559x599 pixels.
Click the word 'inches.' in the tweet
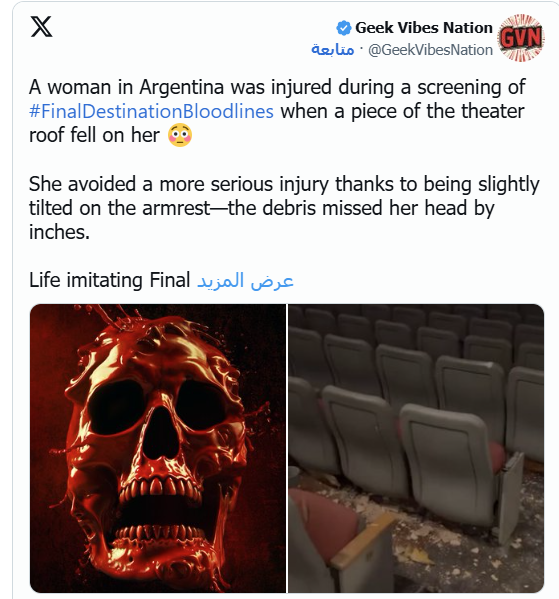pos(59,232)
